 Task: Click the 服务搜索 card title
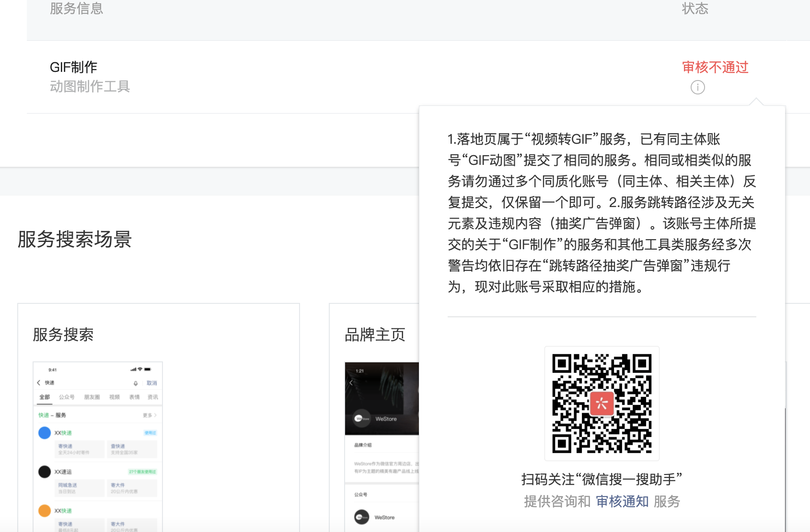pyautogui.click(x=63, y=335)
